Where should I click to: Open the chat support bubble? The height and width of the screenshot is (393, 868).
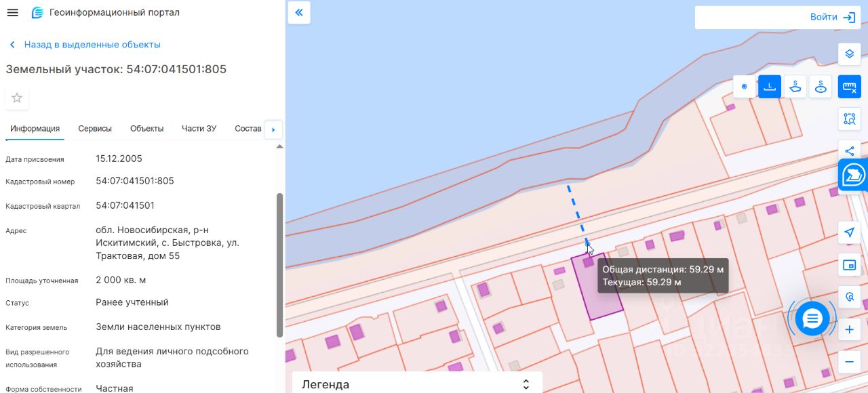click(x=812, y=318)
